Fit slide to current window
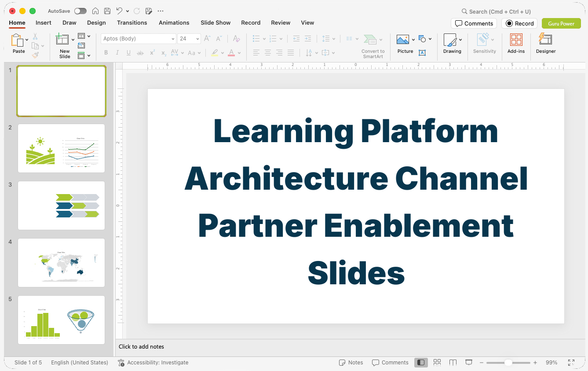588x371 pixels. tap(571, 363)
